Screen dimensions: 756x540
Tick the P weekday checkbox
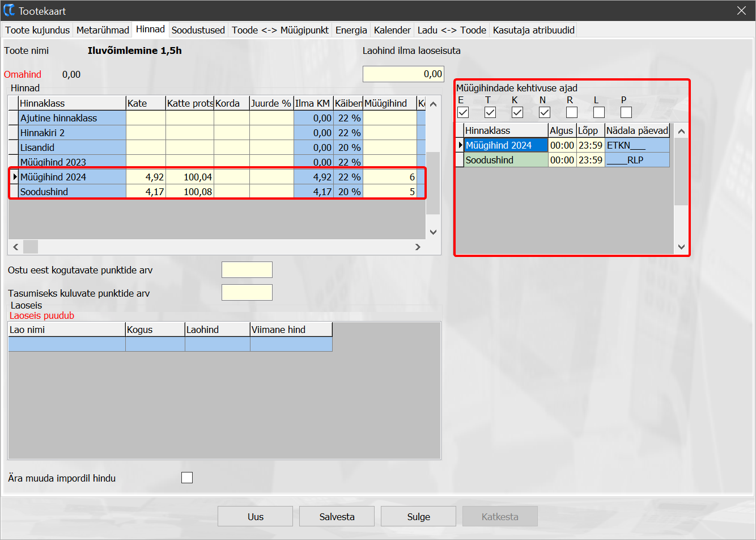click(x=626, y=112)
